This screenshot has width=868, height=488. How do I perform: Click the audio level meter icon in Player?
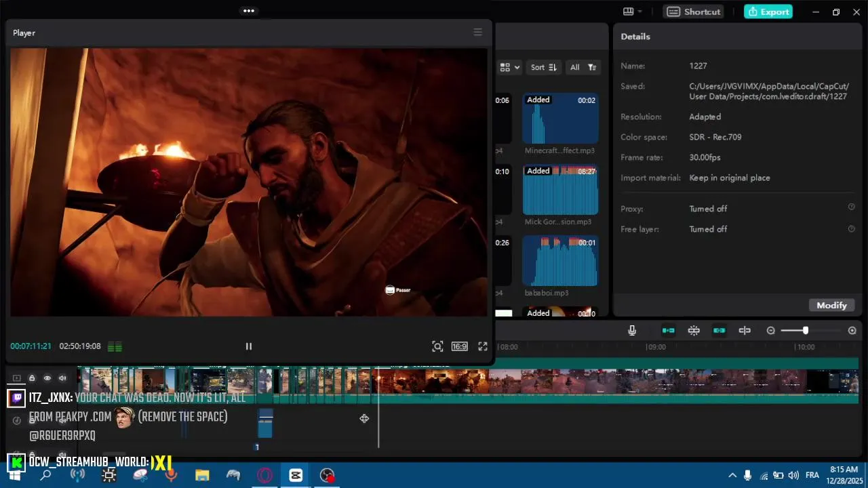click(x=115, y=347)
